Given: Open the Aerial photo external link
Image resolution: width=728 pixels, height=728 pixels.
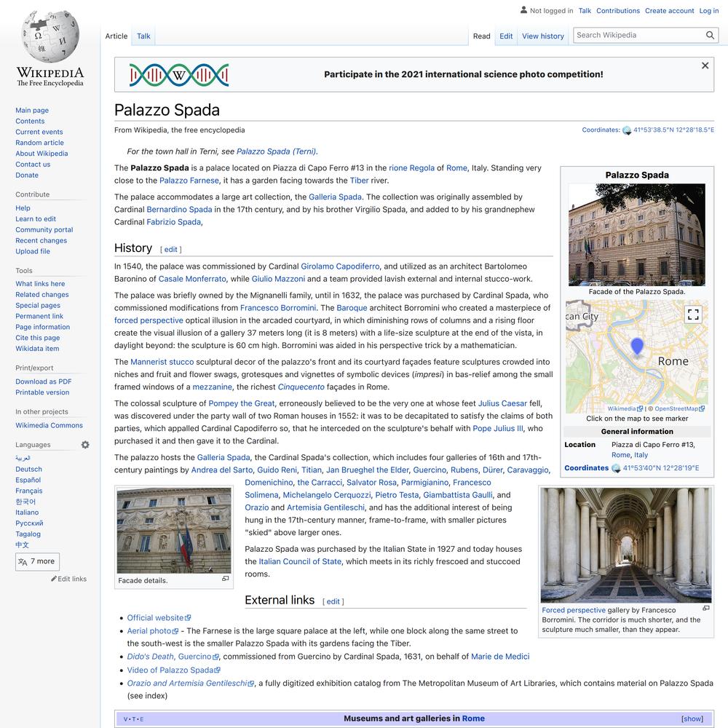Looking at the screenshot, I should pyautogui.click(x=153, y=631).
